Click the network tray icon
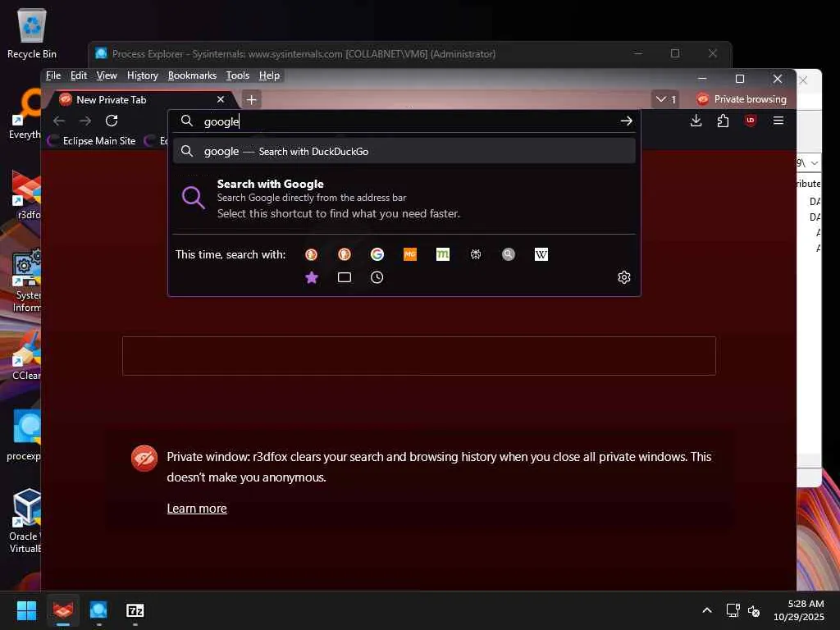Image resolution: width=840 pixels, height=630 pixels. (x=733, y=610)
